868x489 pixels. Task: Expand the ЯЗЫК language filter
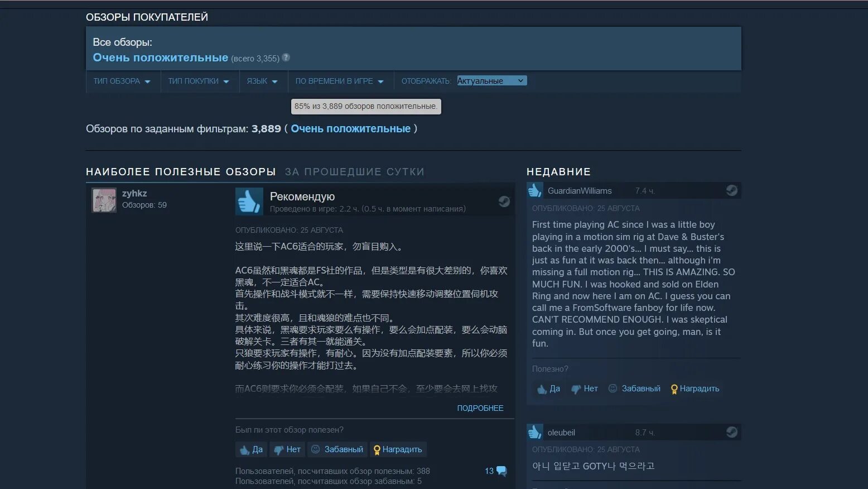(x=262, y=81)
